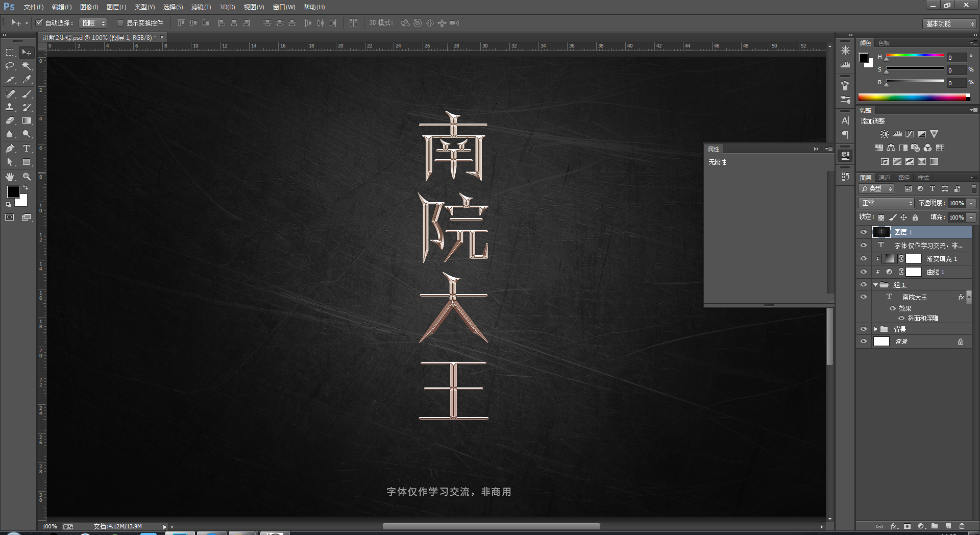980x535 pixels.
Task: Open the 基本功能 workspace dropdown
Action: [x=949, y=23]
